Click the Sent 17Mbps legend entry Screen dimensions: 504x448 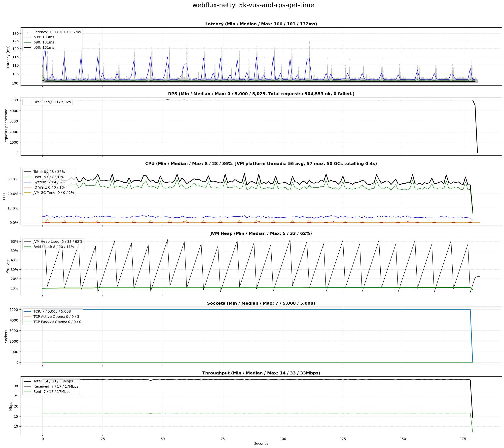52,392
